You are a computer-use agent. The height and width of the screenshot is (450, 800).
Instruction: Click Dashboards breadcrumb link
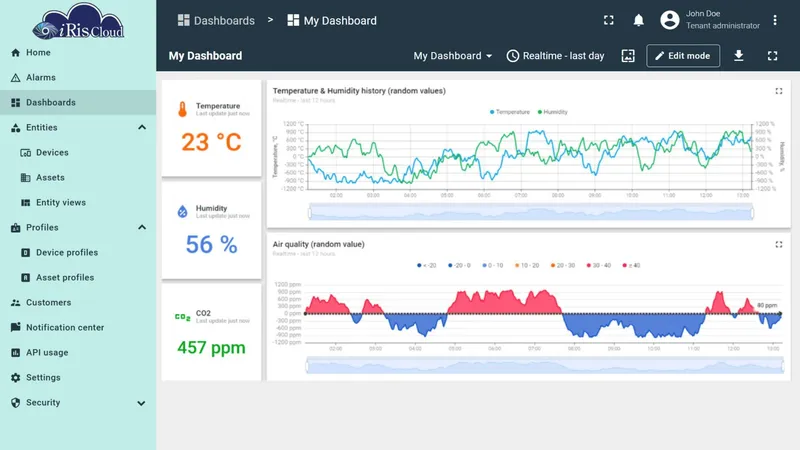(x=216, y=20)
